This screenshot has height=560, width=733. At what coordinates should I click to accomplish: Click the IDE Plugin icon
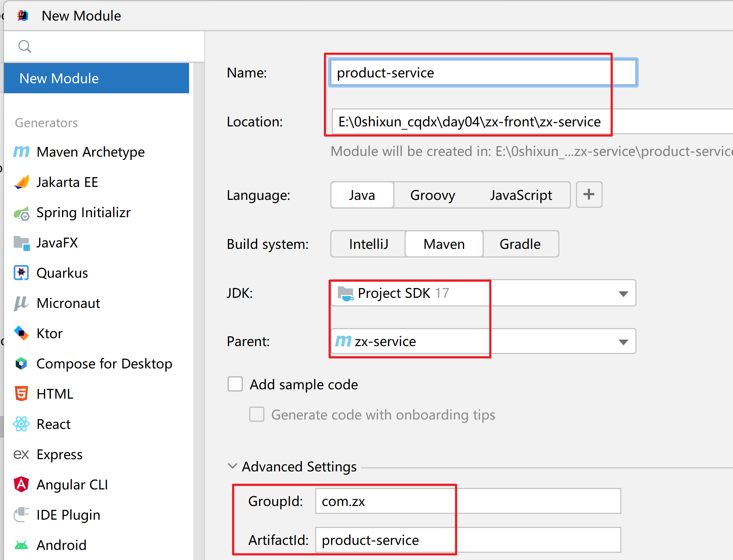[21, 515]
